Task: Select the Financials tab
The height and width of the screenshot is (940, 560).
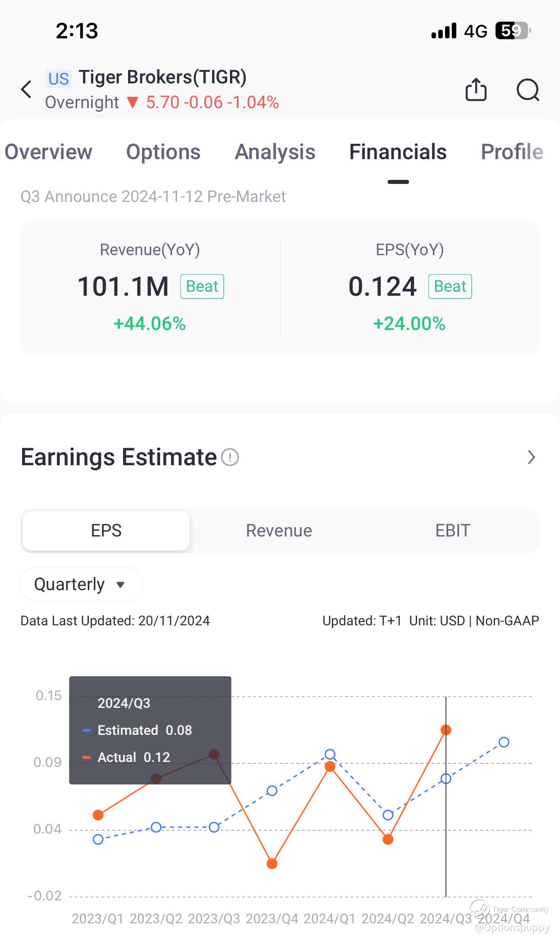Action: pos(398,152)
